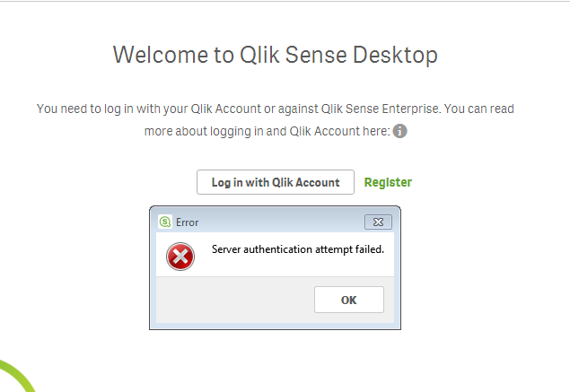Click the word "failed" in the error message

coord(368,248)
